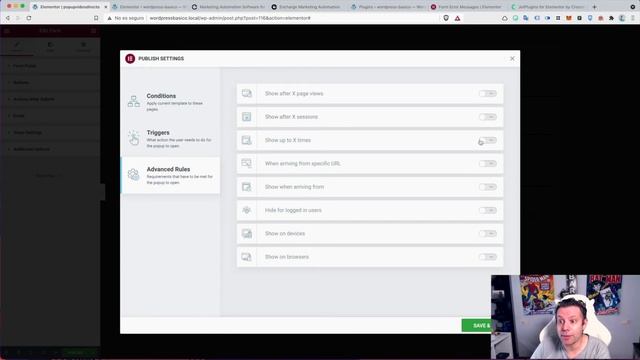Switch to 'Marketing Automation Software' browser tab
Image resolution: width=640 pixels, height=360 pixels.
coord(229,7)
